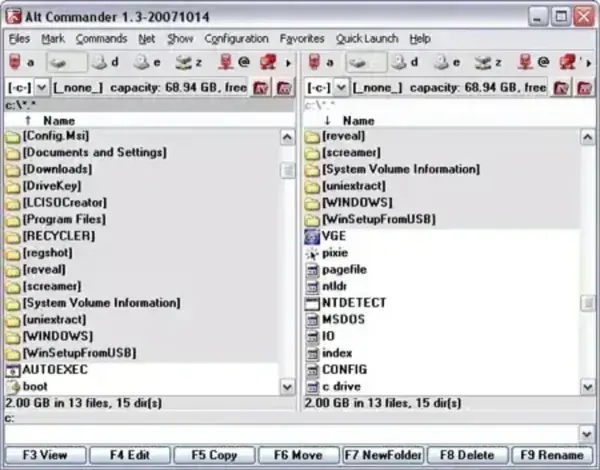
Task: Select NTDETECT file in right panel
Action: point(442,303)
